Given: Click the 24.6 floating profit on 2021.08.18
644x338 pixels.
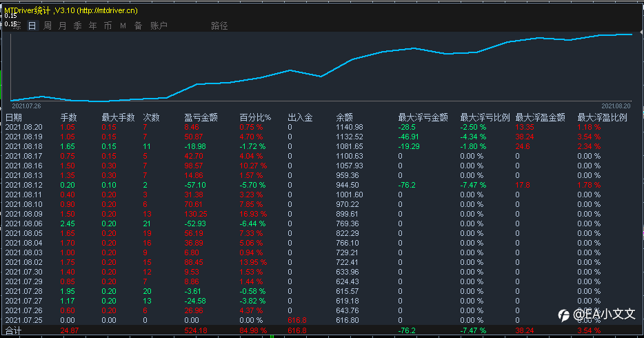Looking at the screenshot, I should (x=523, y=147).
